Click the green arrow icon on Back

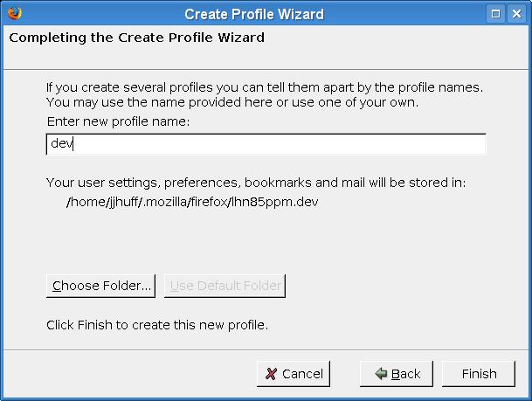coord(381,374)
